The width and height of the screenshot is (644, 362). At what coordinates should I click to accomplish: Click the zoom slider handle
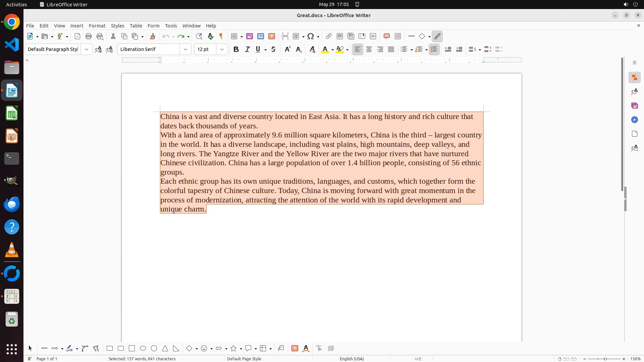click(605, 359)
